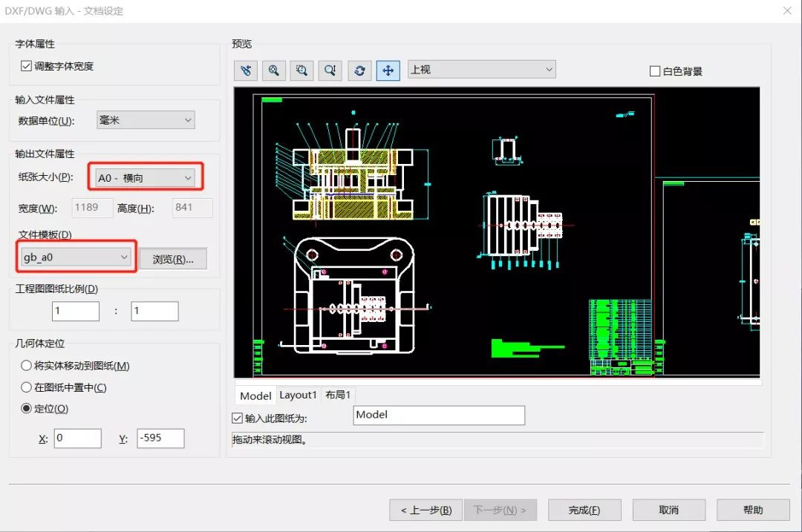Select the zoom to fit magnifier icon

point(274,70)
